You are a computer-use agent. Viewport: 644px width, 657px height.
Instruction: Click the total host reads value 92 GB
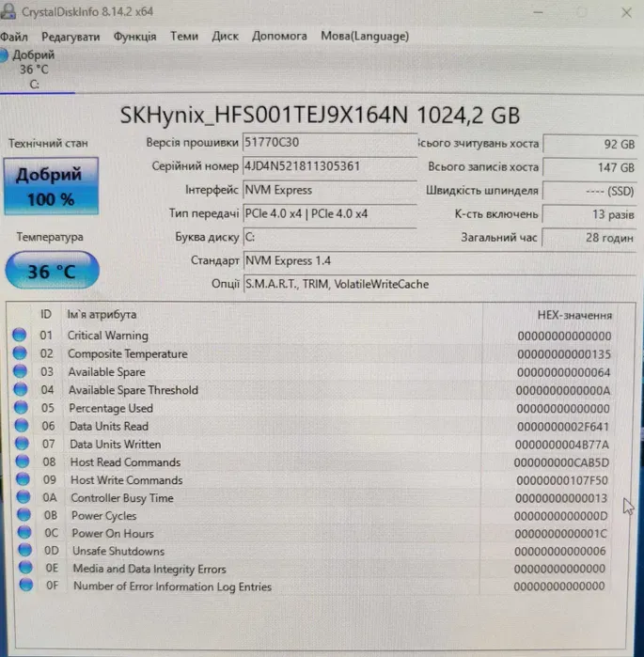point(590,144)
